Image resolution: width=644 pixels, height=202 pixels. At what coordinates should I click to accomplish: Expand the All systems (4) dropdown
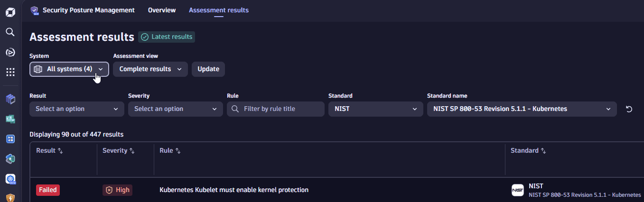(69, 69)
